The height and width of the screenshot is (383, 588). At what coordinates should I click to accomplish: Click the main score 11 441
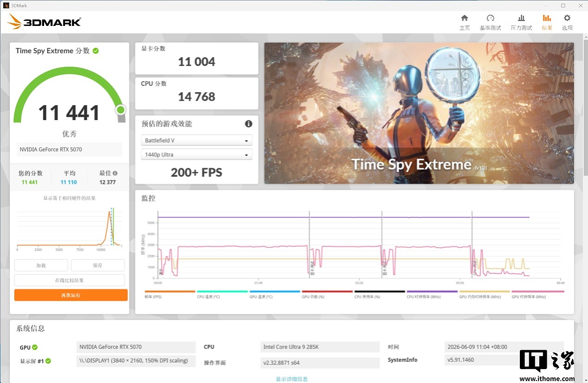point(69,113)
